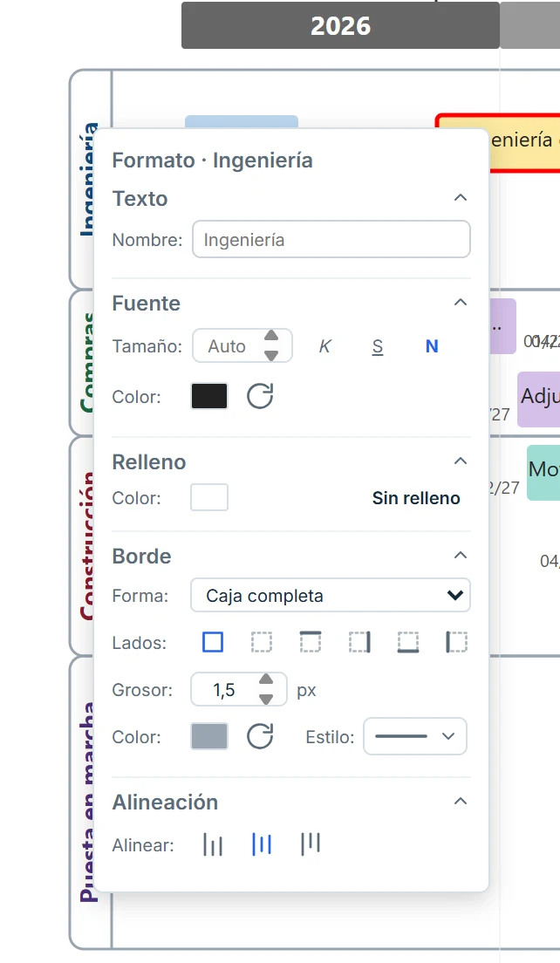Select no sides border option
The width and height of the screenshot is (560, 963).
click(262, 642)
